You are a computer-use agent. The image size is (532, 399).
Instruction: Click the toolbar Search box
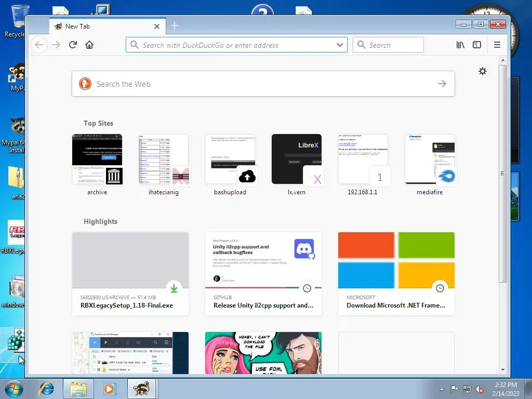[x=388, y=45]
